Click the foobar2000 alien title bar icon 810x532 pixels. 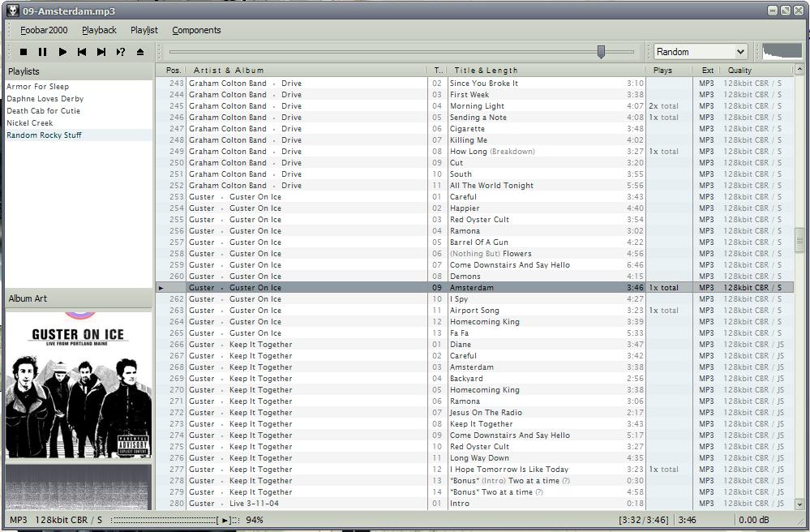(x=12, y=11)
